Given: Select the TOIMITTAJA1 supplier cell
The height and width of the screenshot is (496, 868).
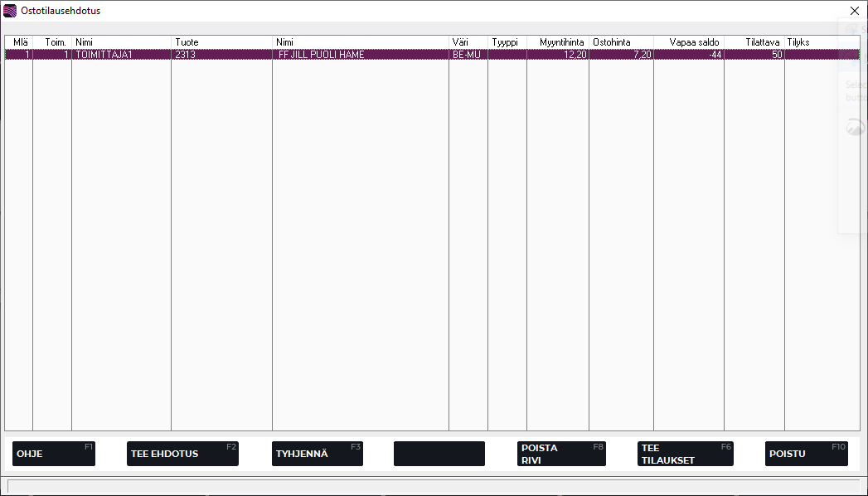Looking at the screenshot, I should point(121,55).
